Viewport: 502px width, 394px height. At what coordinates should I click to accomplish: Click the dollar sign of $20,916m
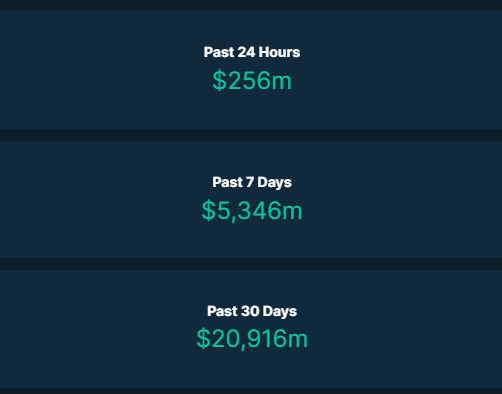point(203,339)
